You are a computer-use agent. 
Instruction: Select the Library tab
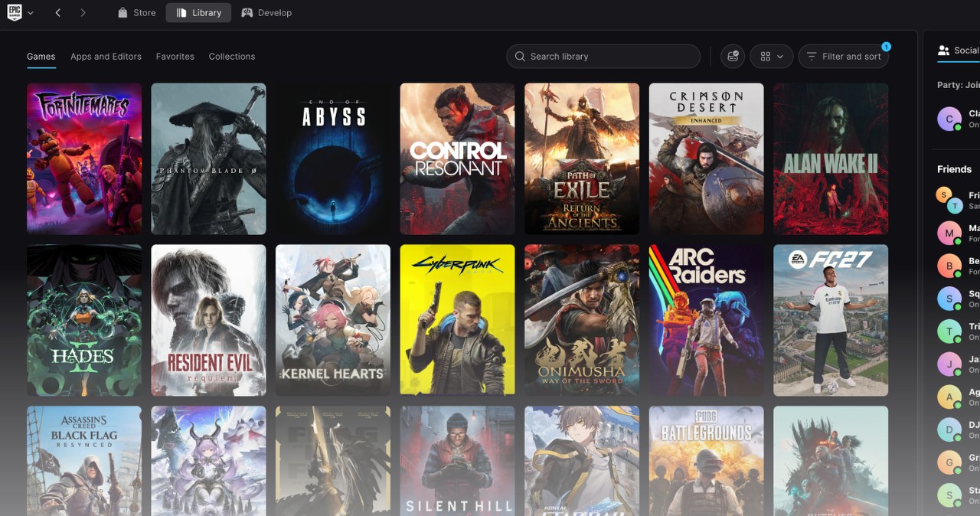[198, 13]
